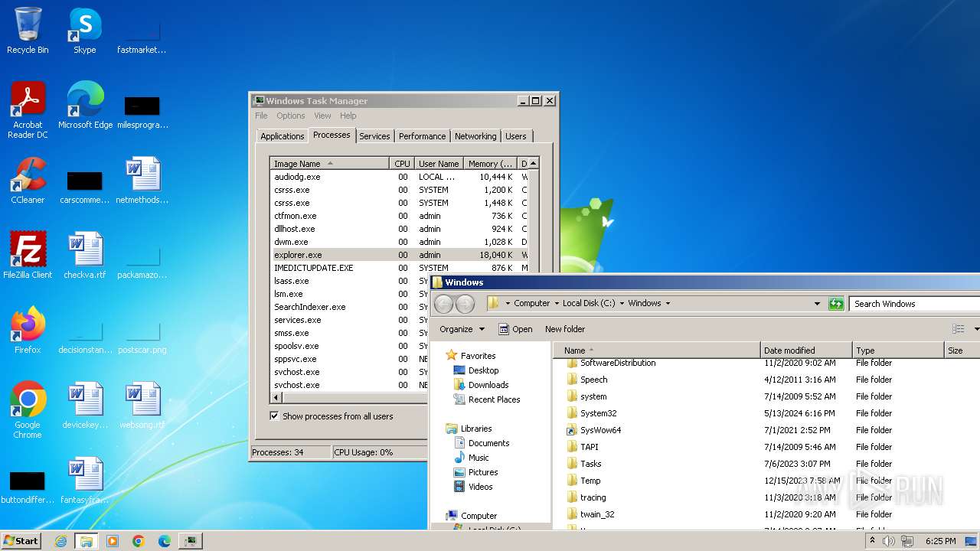This screenshot has height=551, width=980.
Task: Click the Windows Explorer taskbar icon
Action: point(87,541)
